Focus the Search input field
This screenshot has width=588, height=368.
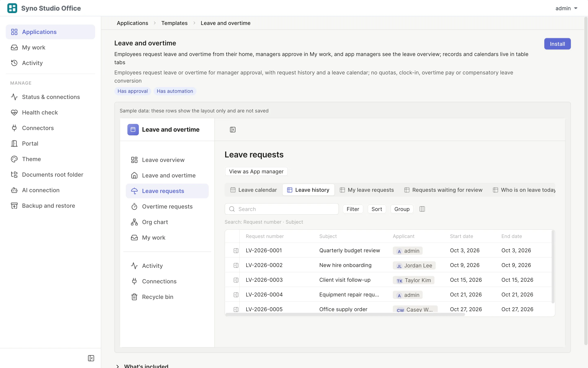282,209
